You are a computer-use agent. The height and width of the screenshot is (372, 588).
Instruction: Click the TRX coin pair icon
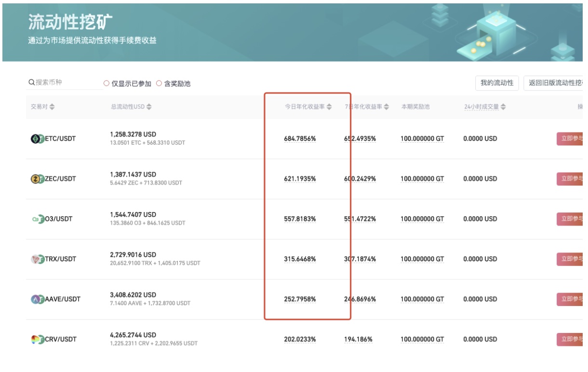(x=37, y=259)
